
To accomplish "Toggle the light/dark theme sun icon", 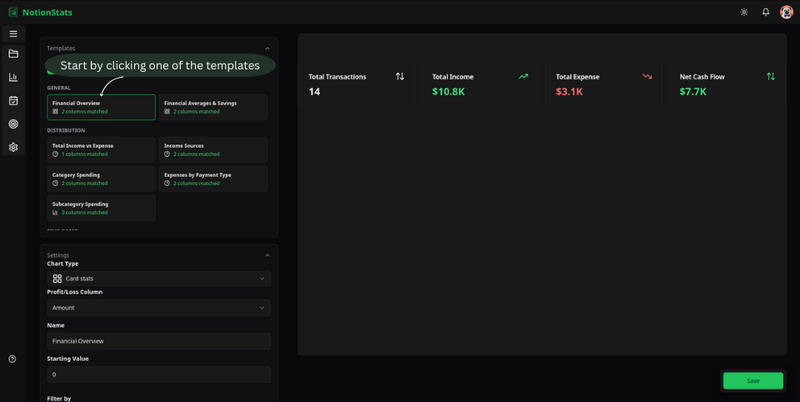I will [x=744, y=12].
